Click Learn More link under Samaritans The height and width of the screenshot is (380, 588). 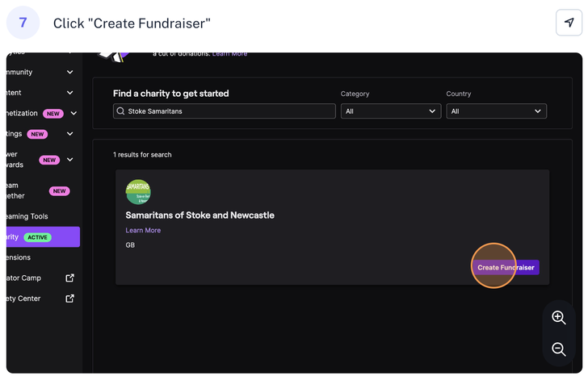pyautogui.click(x=143, y=231)
